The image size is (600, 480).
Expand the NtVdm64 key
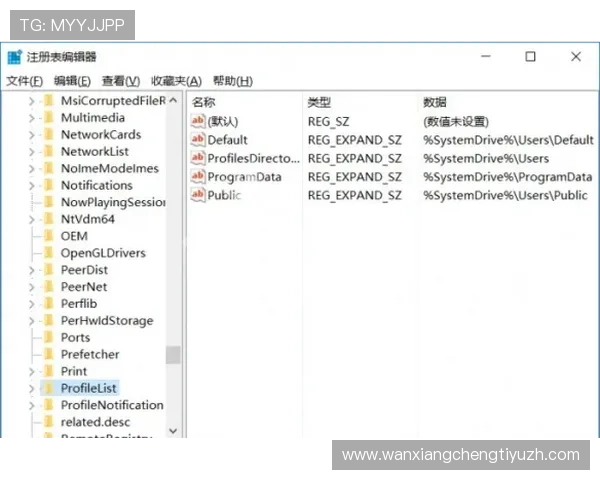coord(32,220)
